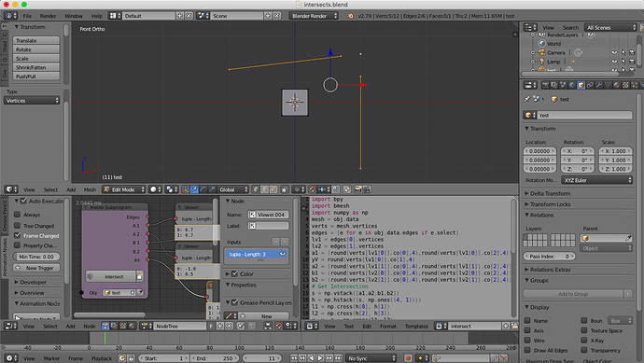This screenshot has width=644, height=363.
Task: Open the Blender Render engine dropdown
Action: coord(314,16)
